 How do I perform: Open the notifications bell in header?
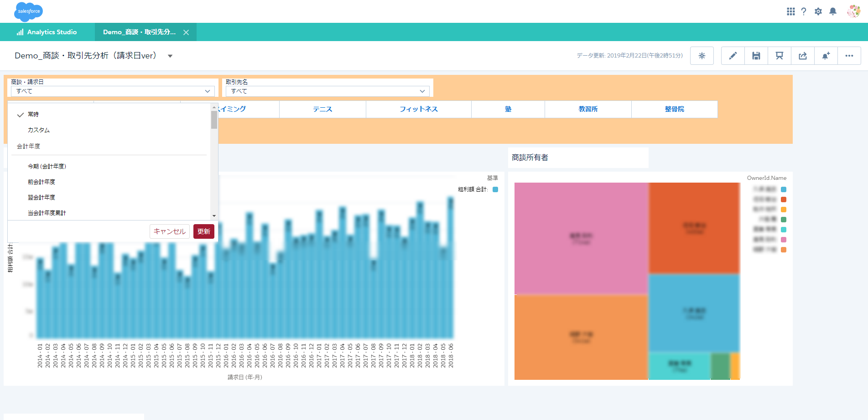[x=833, y=11]
